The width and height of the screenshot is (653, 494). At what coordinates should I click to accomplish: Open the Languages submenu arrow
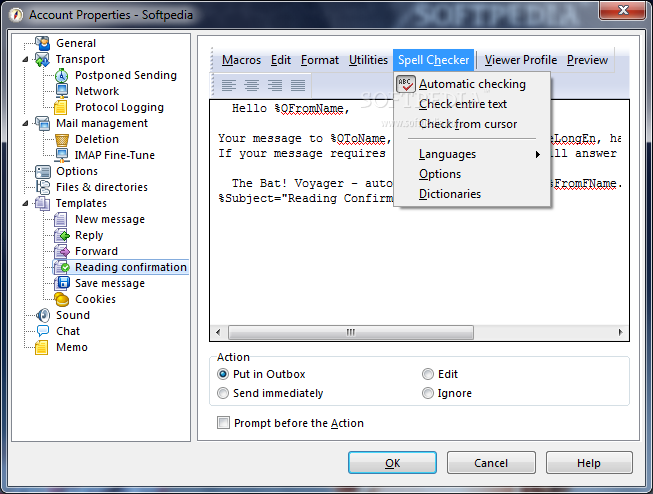tap(538, 155)
